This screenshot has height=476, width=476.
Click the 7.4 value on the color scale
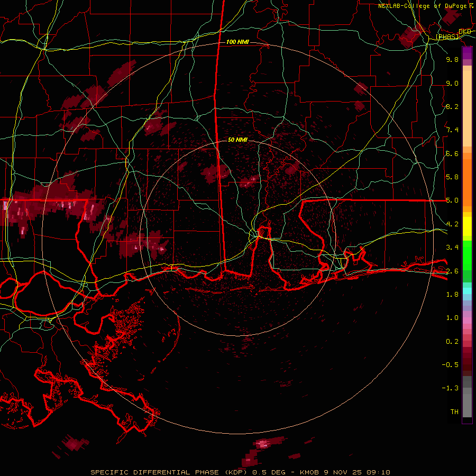pyautogui.click(x=452, y=130)
